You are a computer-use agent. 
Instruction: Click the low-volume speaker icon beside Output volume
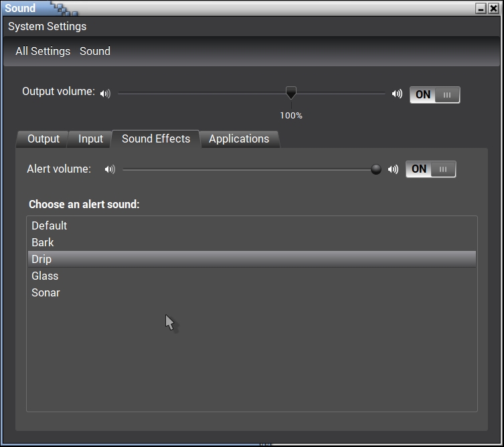(105, 94)
